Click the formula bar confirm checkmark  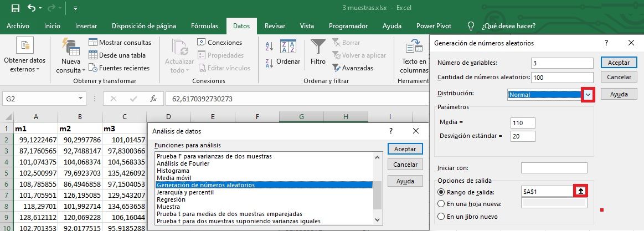133,99
